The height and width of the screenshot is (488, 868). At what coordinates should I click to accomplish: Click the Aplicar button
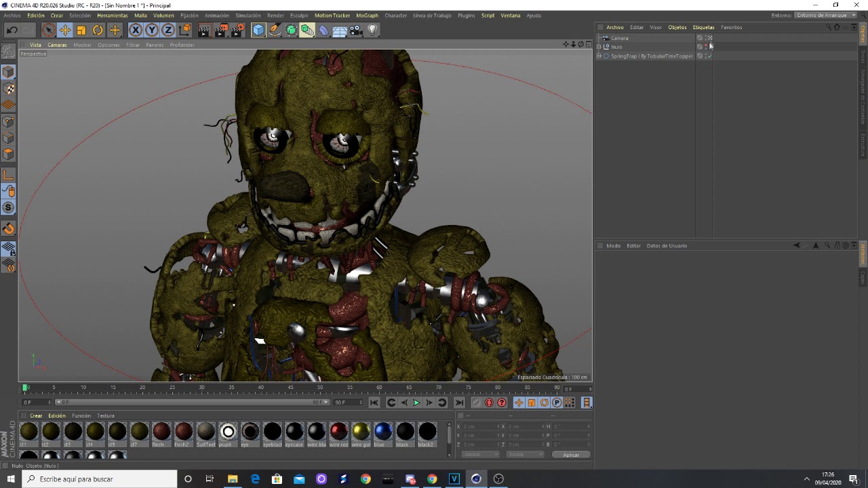point(571,455)
